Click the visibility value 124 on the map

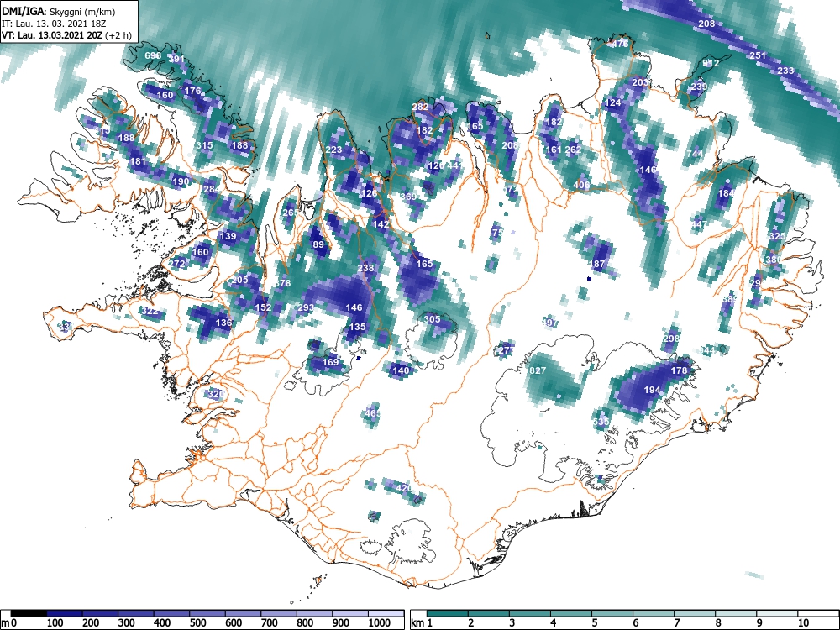[x=612, y=102]
